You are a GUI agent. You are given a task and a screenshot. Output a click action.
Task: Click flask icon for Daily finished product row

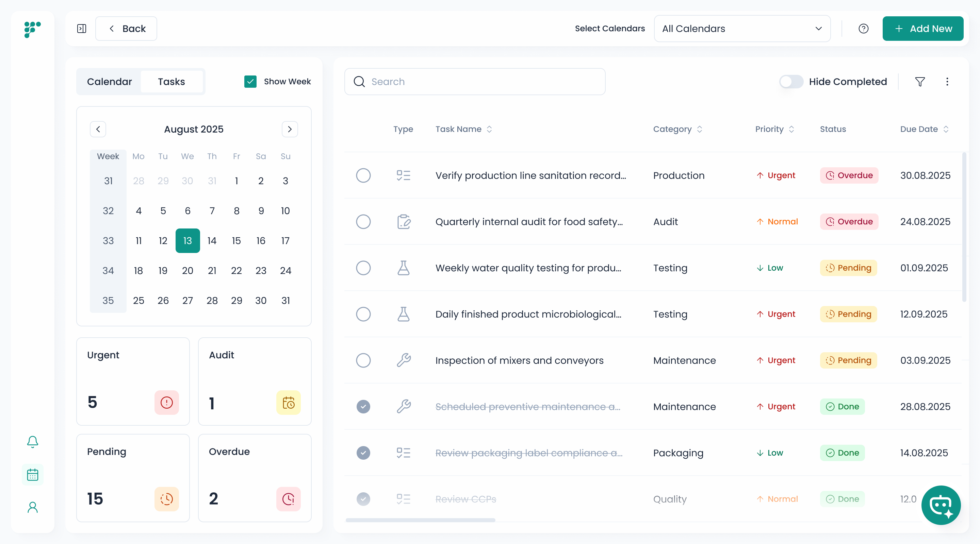pyautogui.click(x=403, y=314)
